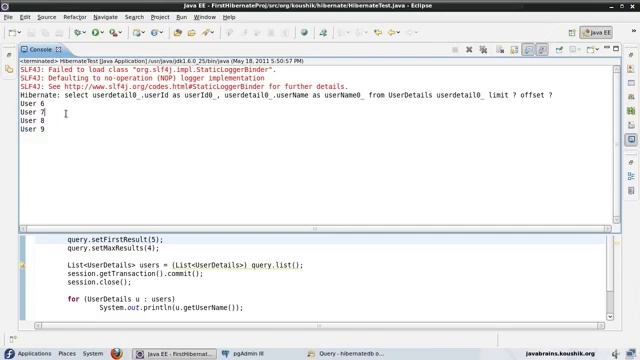The image size is (640, 360).
Task: Expand the Debug configurations dropdown
Action: click(x=84, y=33)
